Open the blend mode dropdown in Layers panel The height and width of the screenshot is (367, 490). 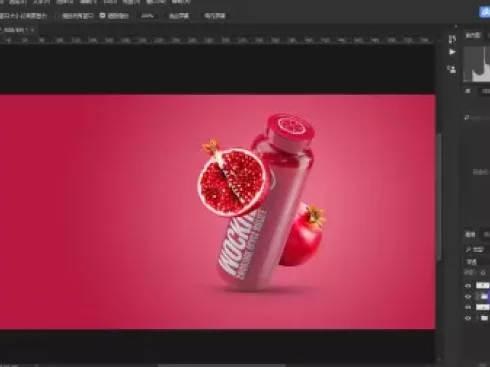(477, 262)
